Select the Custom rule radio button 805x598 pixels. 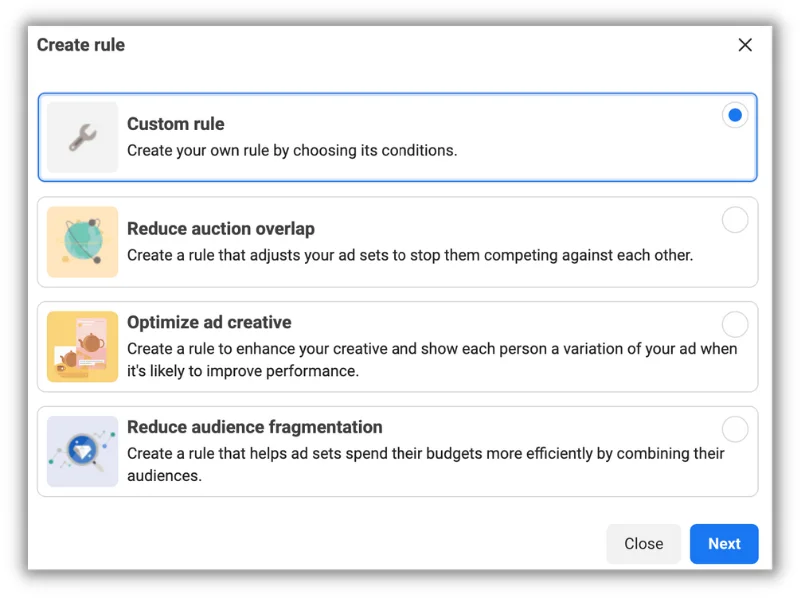tap(735, 115)
